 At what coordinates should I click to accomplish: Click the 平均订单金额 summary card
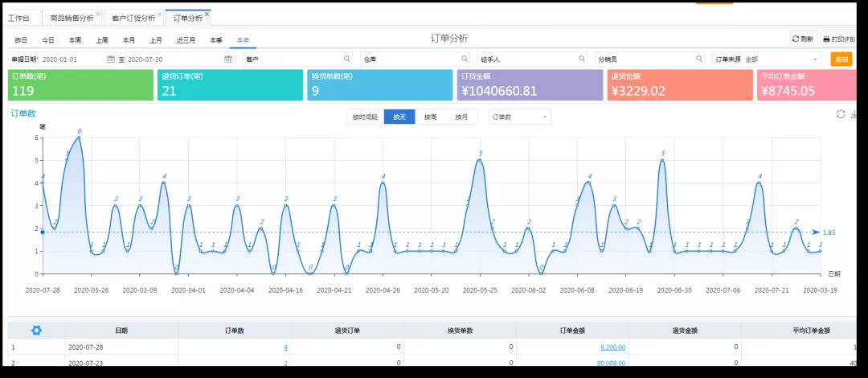[x=809, y=84]
